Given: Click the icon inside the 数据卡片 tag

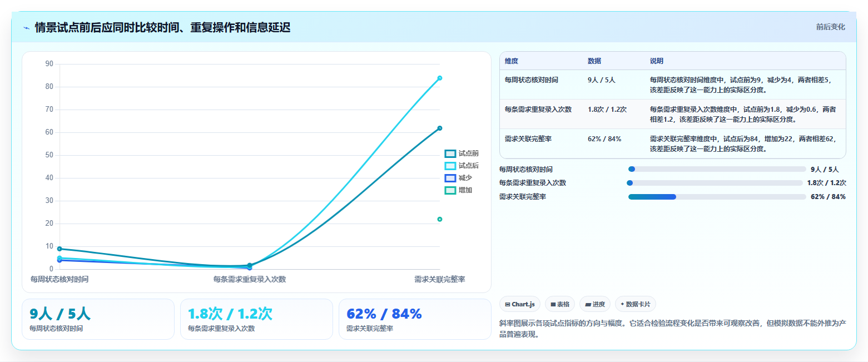Looking at the screenshot, I should click(622, 304).
